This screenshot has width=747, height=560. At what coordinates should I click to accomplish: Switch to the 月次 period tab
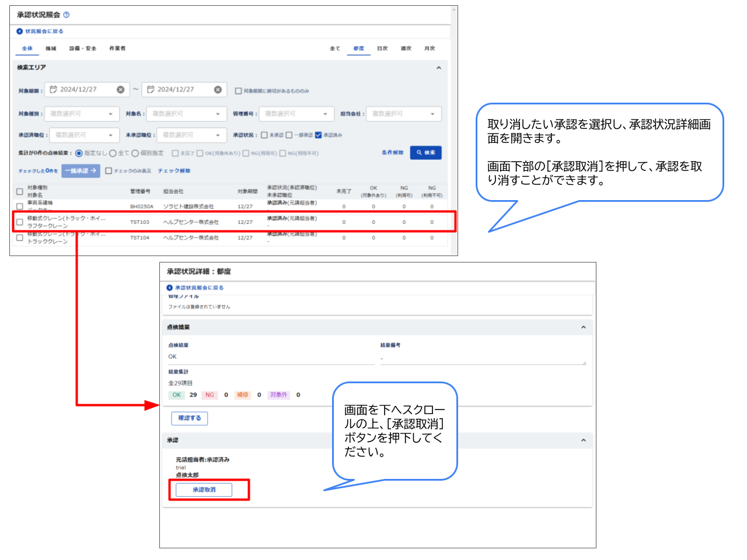[430, 48]
